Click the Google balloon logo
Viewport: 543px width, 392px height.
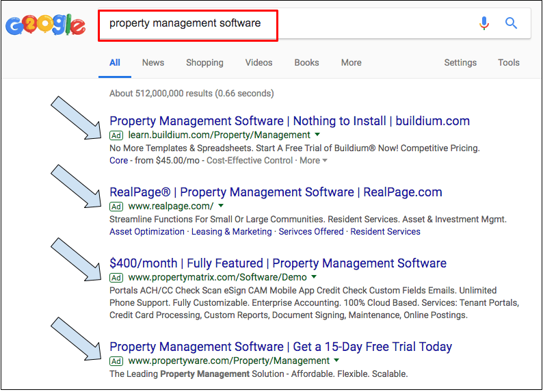[45, 25]
